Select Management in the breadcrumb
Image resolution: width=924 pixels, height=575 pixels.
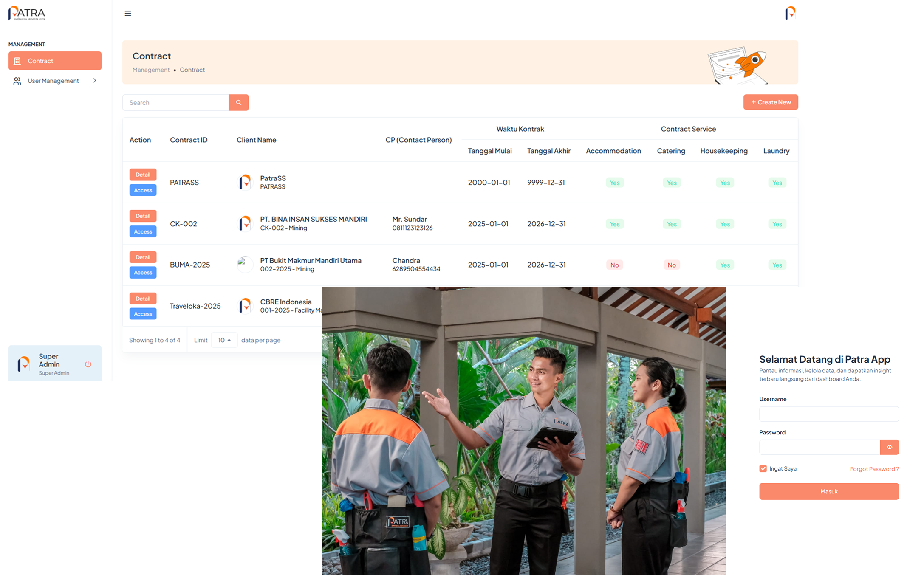[x=151, y=70]
